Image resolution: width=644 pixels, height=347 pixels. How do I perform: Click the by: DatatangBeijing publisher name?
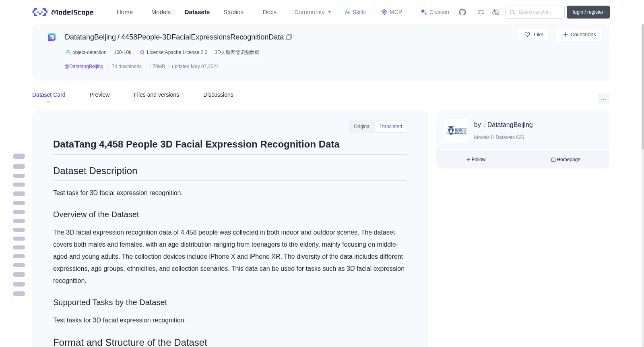click(503, 125)
